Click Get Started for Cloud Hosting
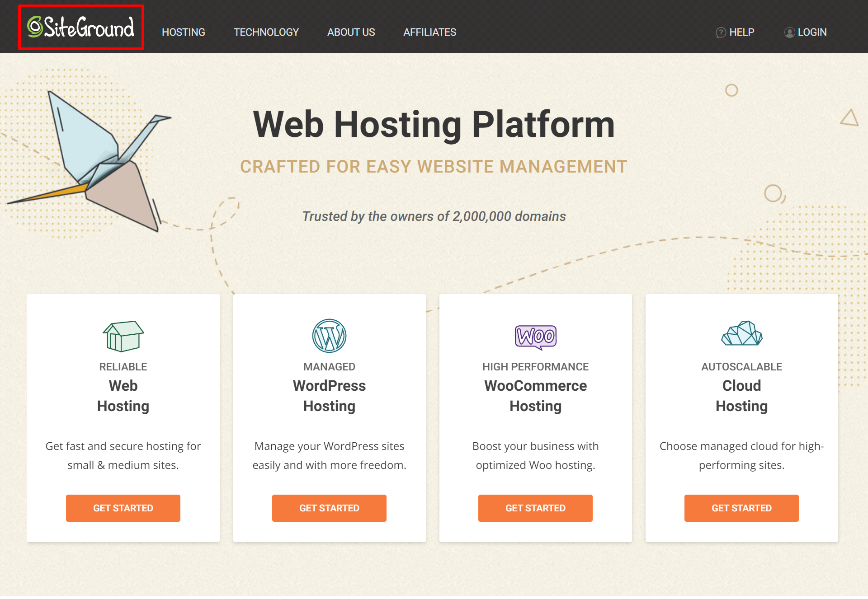This screenshot has width=868, height=599. click(742, 507)
